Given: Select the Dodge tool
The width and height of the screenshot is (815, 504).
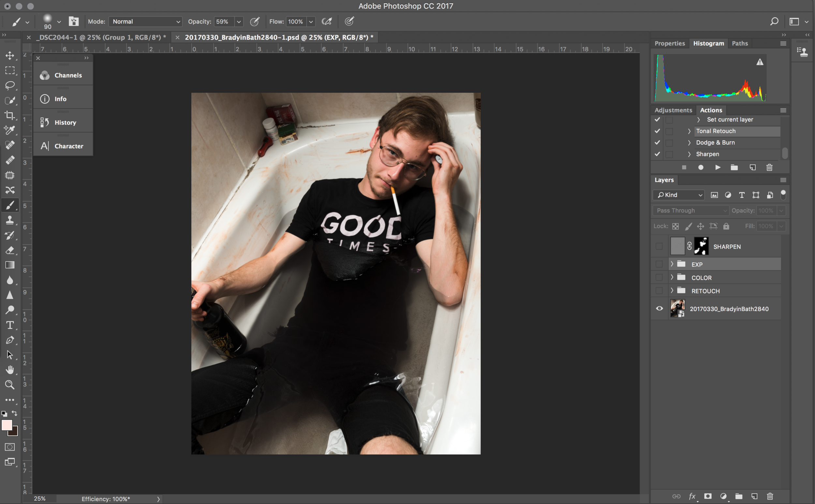Looking at the screenshot, I should click(10, 310).
